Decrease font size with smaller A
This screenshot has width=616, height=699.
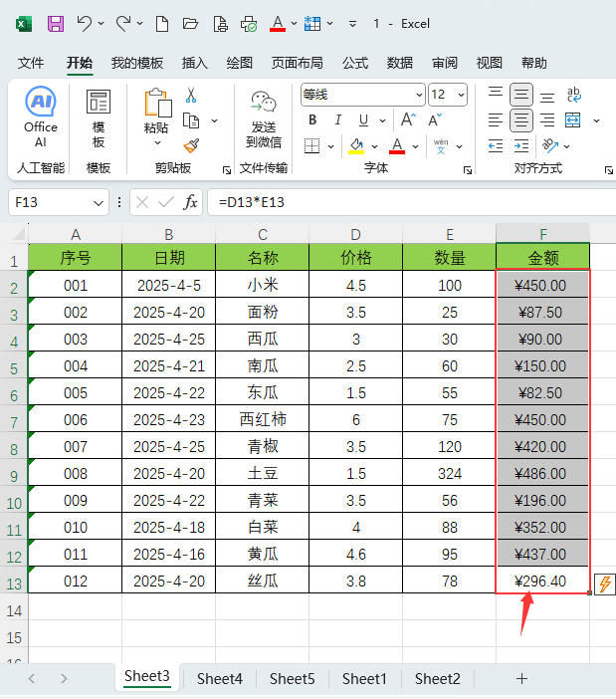click(x=435, y=119)
